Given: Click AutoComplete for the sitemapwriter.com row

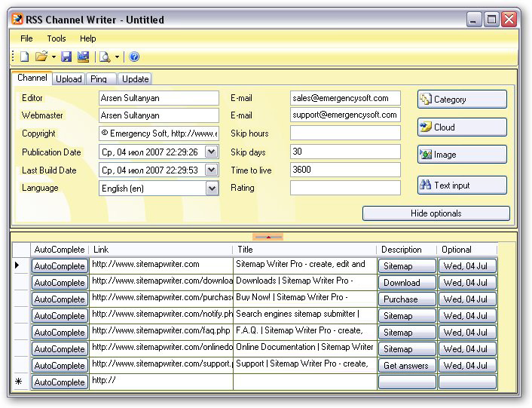Looking at the screenshot, I should coord(60,265).
